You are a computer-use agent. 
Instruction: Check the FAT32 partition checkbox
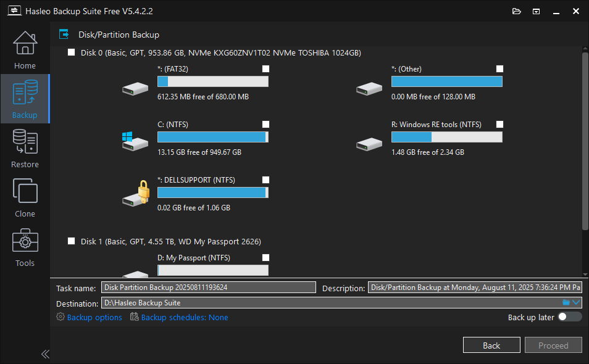(x=265, y=68)
